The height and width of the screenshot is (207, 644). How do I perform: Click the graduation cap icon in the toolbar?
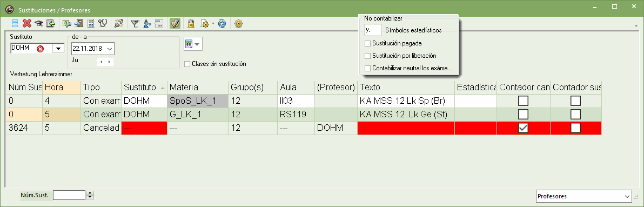[39, 24]
